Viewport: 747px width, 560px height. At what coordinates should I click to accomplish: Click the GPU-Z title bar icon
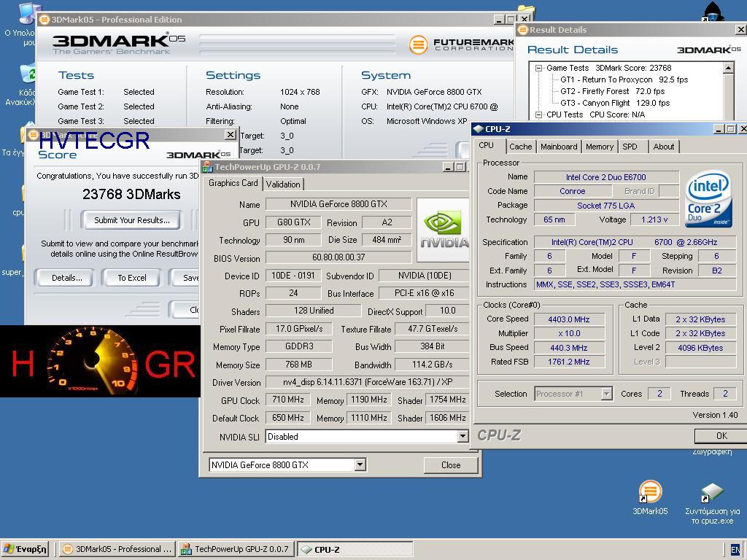click(207, 167)
